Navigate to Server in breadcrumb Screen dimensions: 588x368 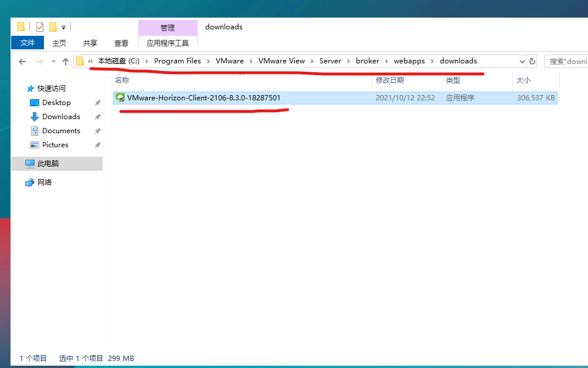pos(331,61)
